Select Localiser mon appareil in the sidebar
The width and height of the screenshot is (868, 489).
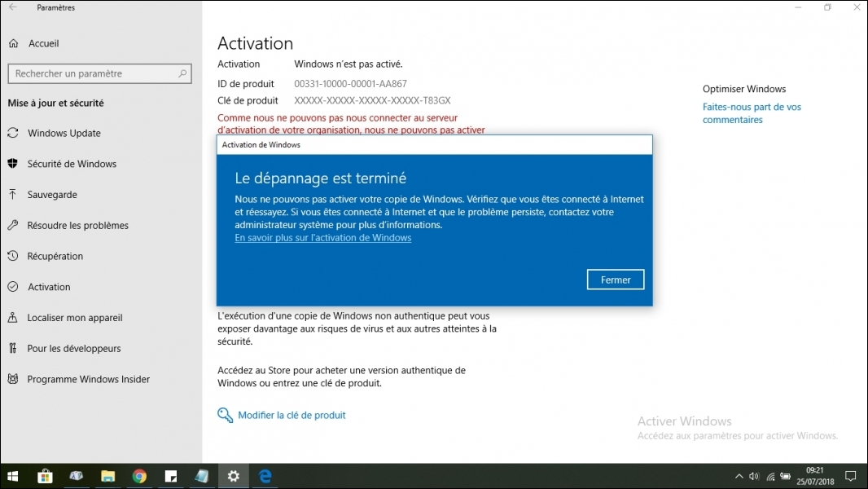coord(74,318)
